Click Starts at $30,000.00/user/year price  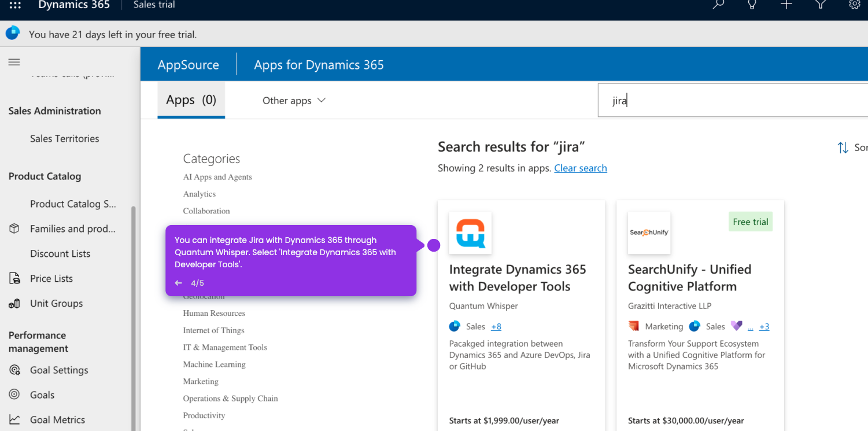point(686,421)
